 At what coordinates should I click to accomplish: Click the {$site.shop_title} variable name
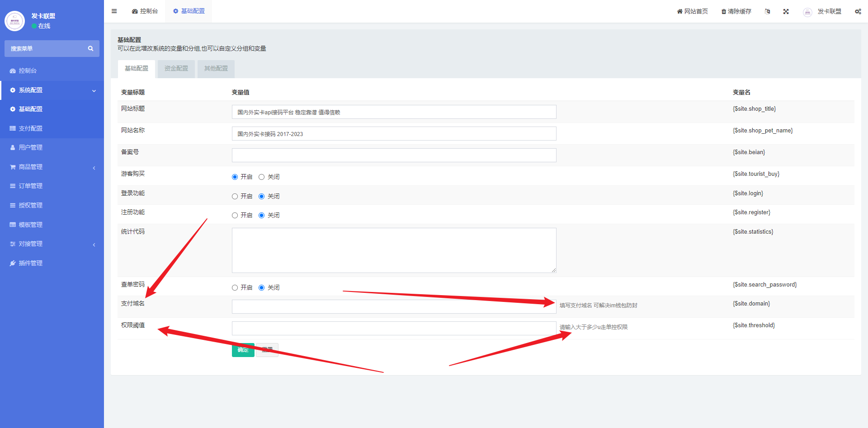tap(754, 109)
